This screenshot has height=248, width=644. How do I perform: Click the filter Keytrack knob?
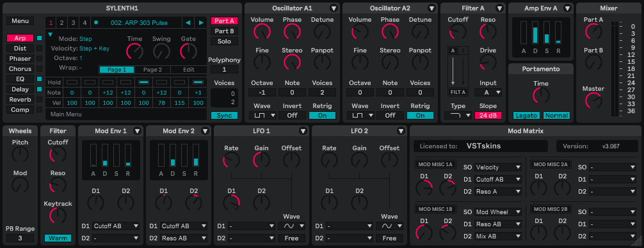[58, 215]
